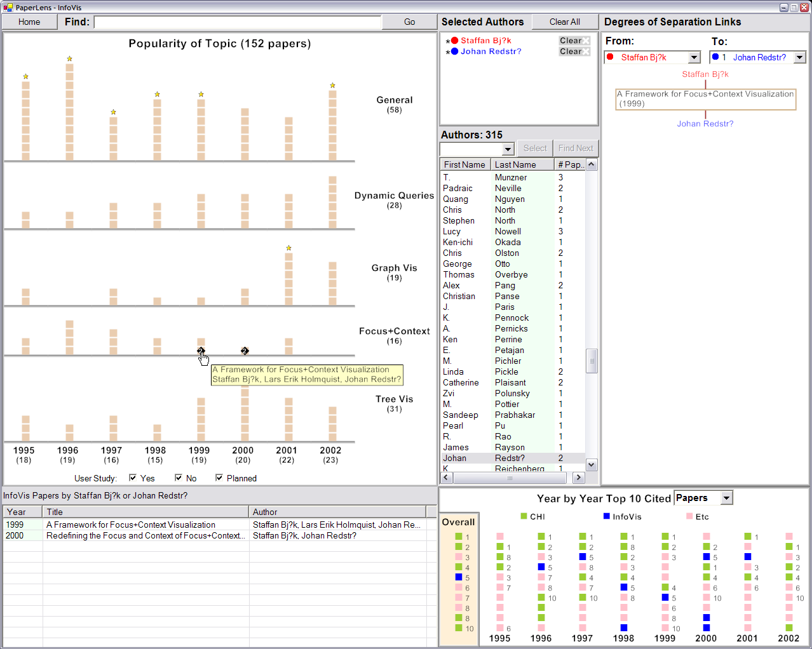Toggle the User Study No checkbox
Viewport: 812px width, 649px height.
pyautogui.click(x=179, y=478)
